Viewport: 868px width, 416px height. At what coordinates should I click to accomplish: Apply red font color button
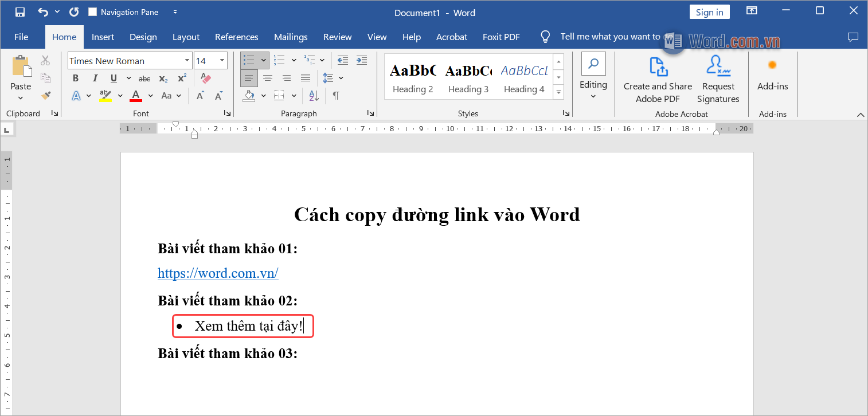click(136, 96)
